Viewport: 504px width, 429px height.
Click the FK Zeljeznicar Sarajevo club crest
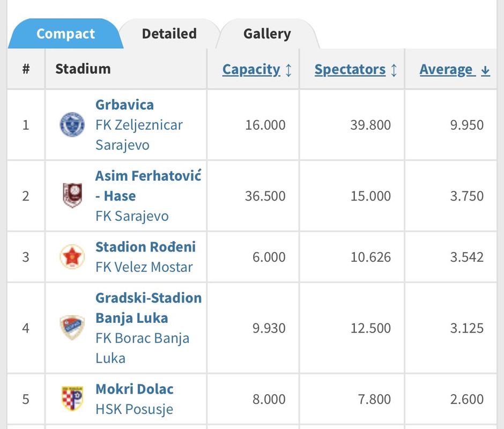(72, 125)
